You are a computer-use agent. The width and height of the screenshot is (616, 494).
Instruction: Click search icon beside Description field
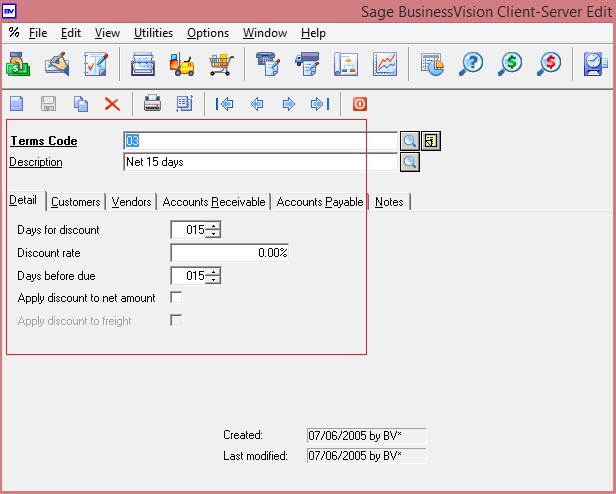(410, 162)
